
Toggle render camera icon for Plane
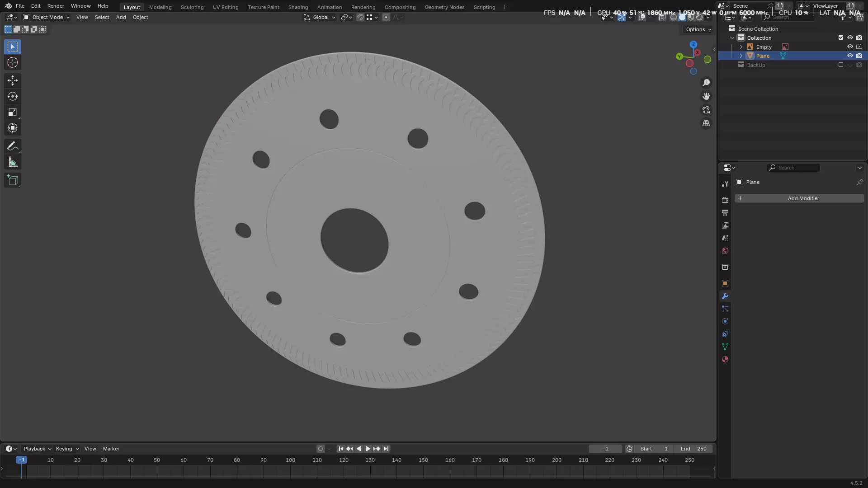pyautogui.click(x=859, y=56)
